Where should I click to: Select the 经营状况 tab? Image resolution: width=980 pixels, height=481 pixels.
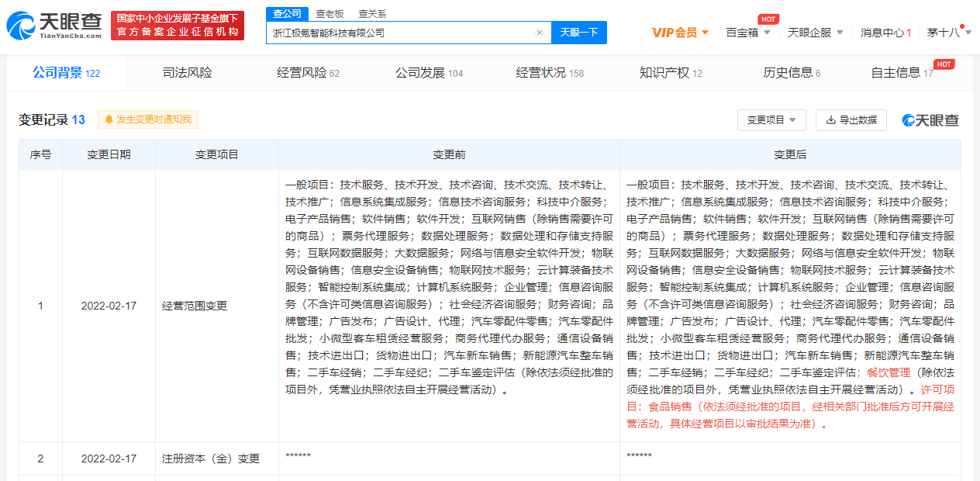point(549,73)
